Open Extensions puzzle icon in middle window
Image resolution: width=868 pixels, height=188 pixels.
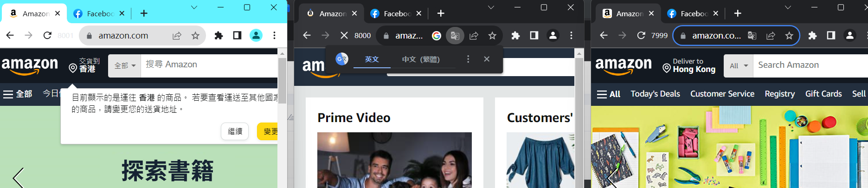pos(515,35)
